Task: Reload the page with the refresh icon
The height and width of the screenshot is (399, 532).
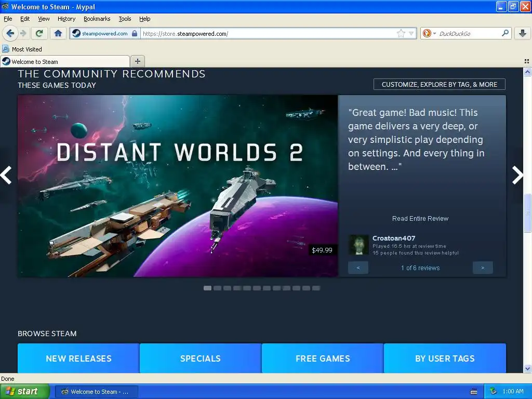Action: 39,33
